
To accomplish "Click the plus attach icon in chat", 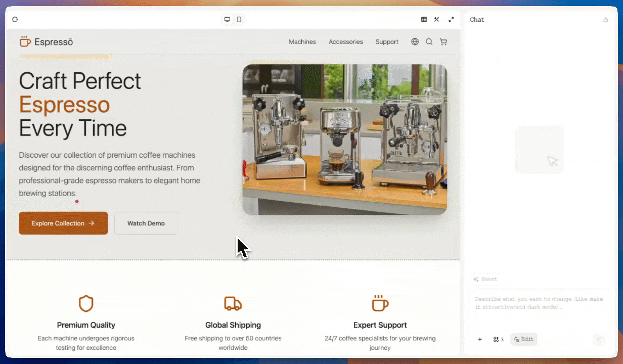I will coord(480,339).
